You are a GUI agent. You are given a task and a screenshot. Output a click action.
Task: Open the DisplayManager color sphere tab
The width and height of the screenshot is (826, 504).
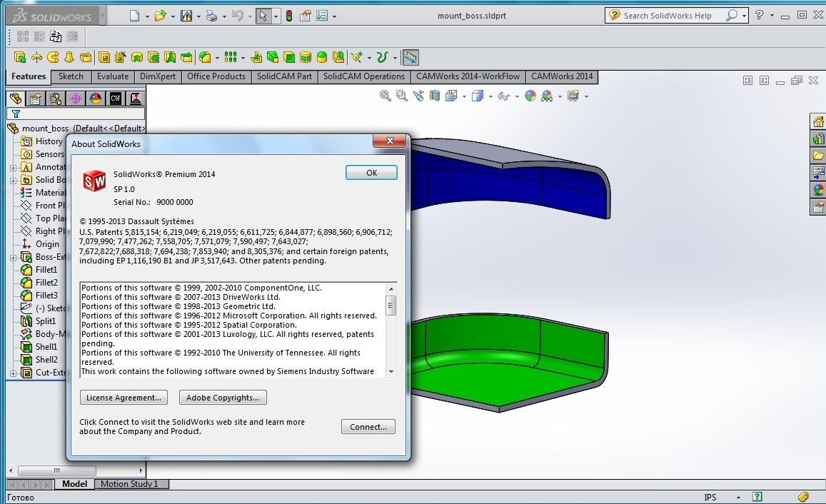click(x=96, y=99)
